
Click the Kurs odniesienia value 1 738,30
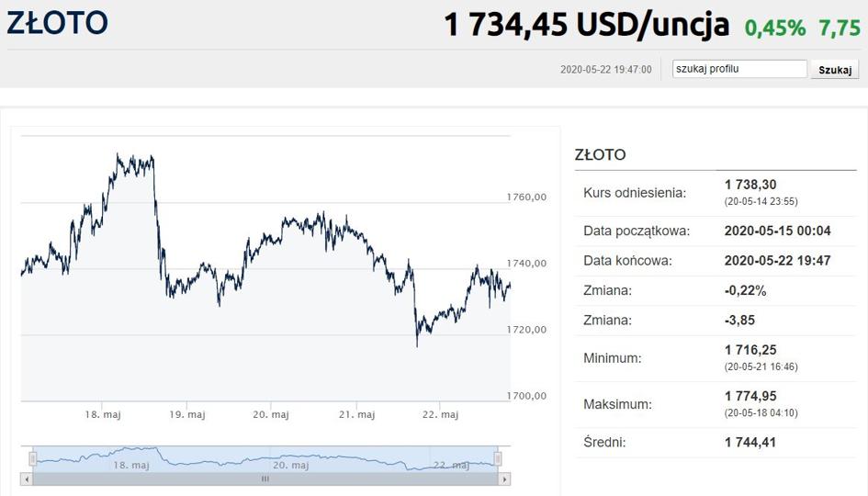coord(750,185)
